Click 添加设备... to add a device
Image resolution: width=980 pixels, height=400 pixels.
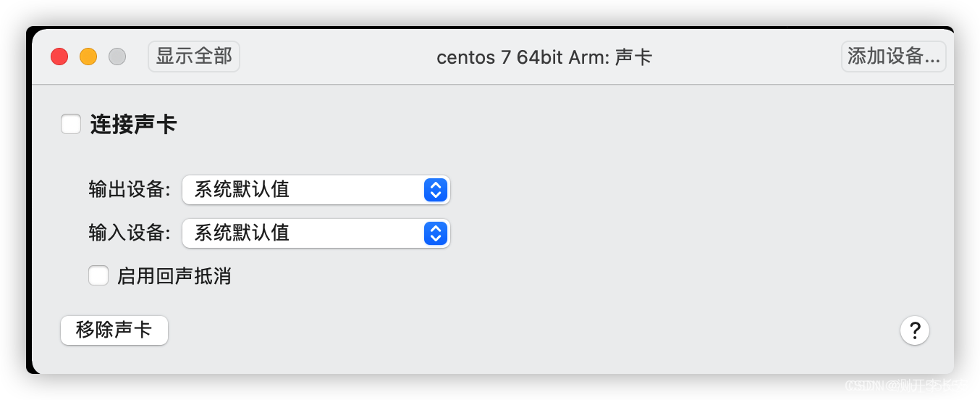894,57
